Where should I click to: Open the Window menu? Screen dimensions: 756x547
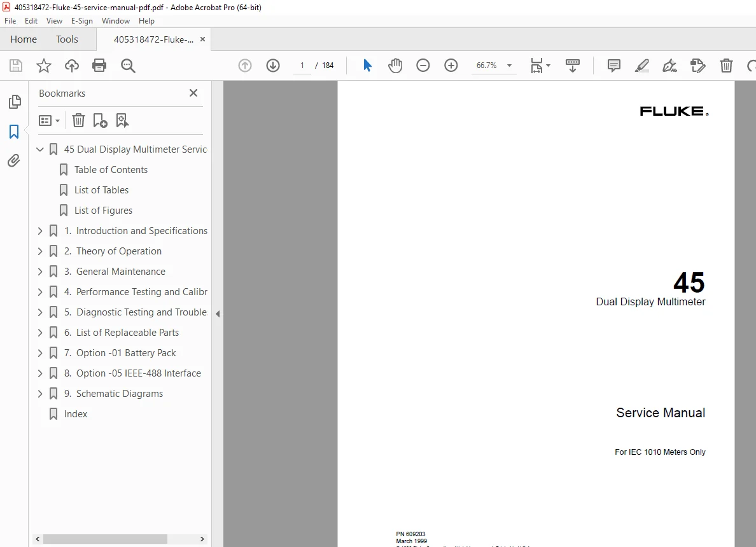(116, 21)
